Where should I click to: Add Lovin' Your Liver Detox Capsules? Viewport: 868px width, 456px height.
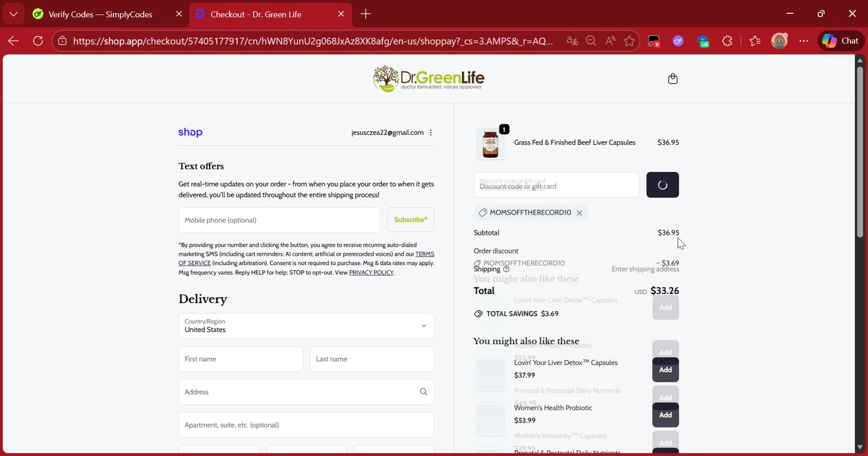pos(665,370)
